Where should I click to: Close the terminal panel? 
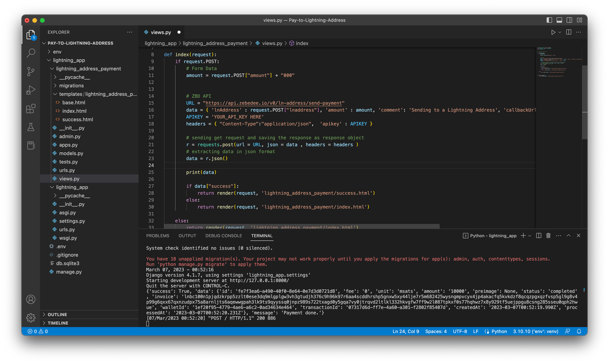pyautogui.click(x=579, y=236)
